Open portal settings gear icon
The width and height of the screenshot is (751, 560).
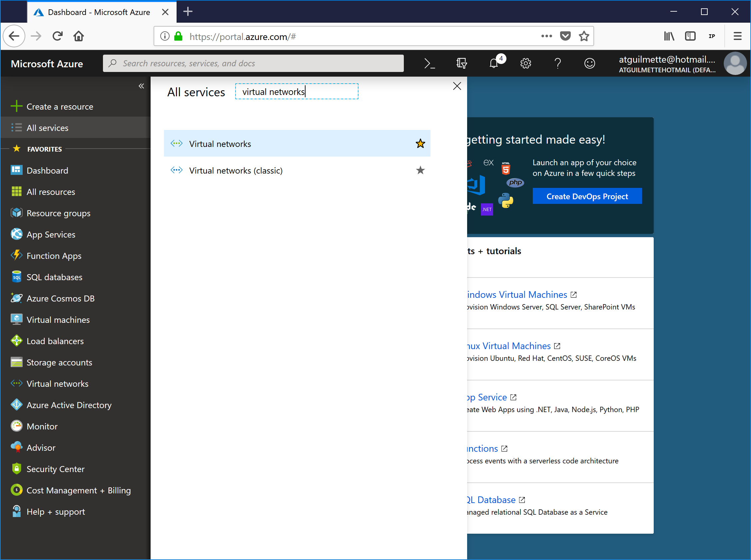tap(525, 63)
